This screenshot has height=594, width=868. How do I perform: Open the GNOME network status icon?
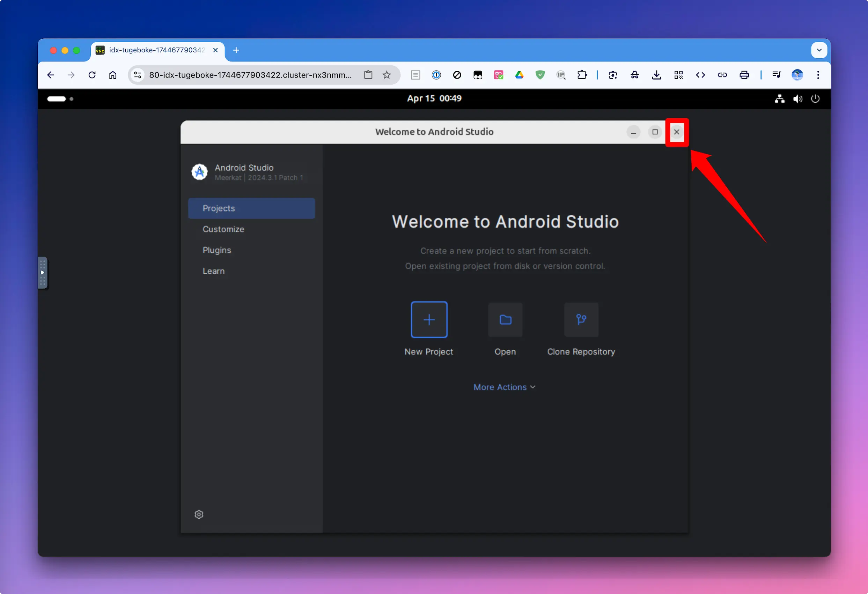pyautogui.click(x=779, y=99)
